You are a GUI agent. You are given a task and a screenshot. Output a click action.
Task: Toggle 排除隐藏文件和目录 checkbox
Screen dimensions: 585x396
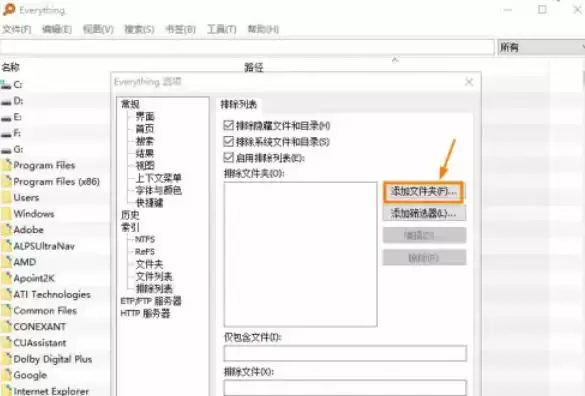pos(228,125)
